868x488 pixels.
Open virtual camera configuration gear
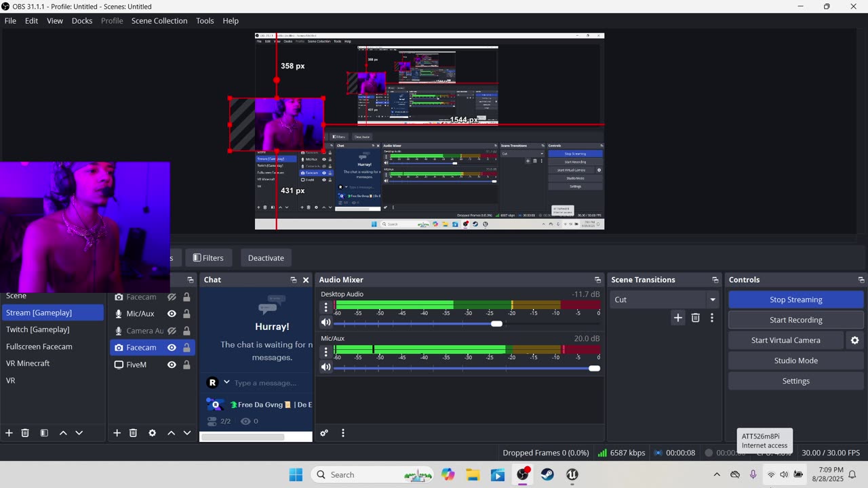tap(854, 340)
